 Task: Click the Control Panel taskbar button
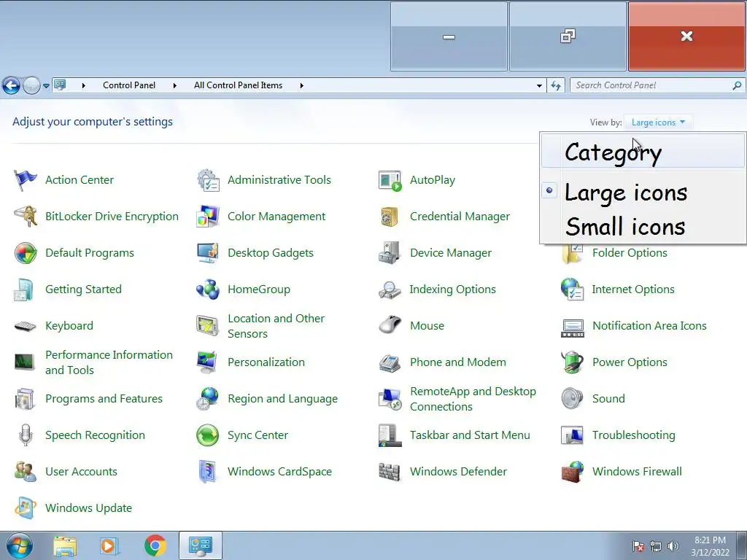[x=201, y=545]
